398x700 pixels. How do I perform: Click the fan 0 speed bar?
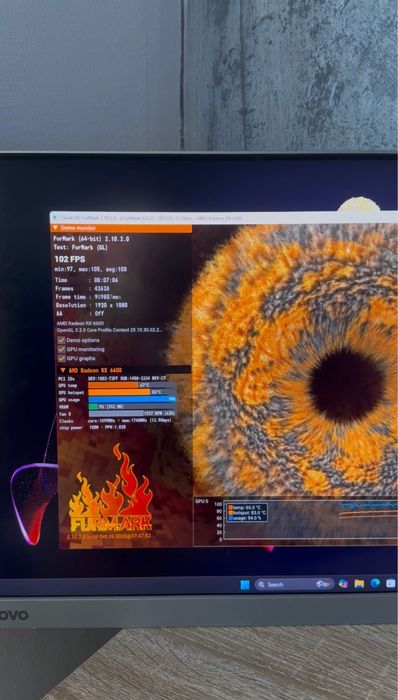tap(132, 413)
